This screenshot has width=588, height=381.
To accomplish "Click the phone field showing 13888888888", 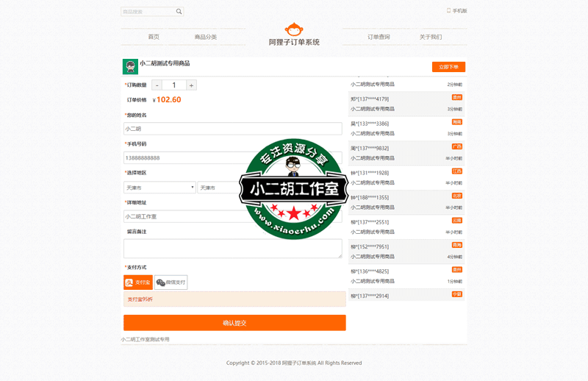I will [x=184, y=157].
